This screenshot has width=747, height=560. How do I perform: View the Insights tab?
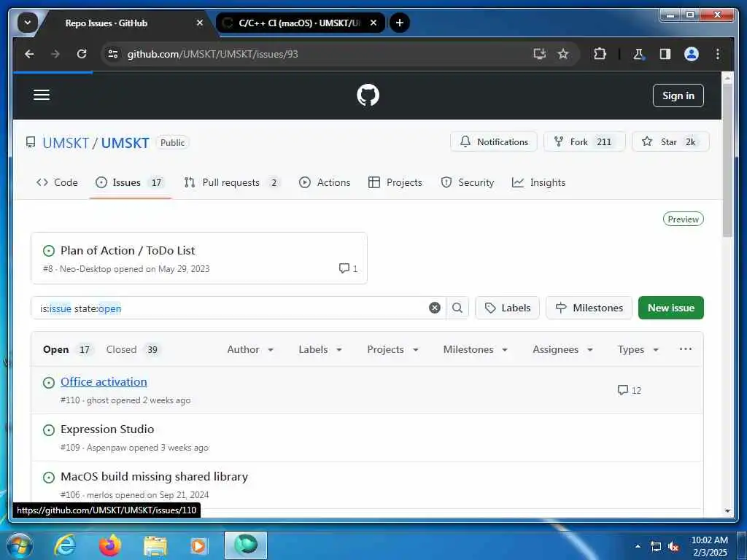538,182
